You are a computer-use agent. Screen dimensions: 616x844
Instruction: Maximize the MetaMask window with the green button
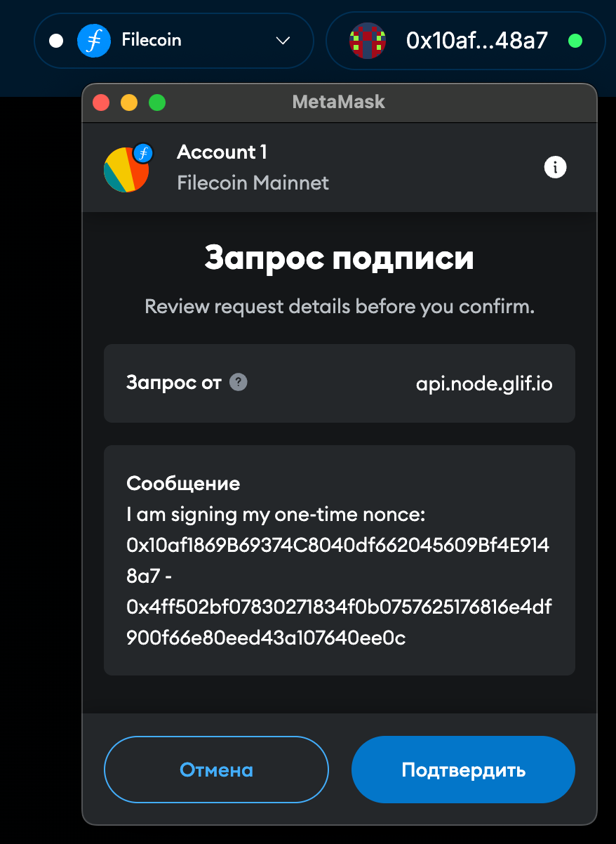pos(157,103)
